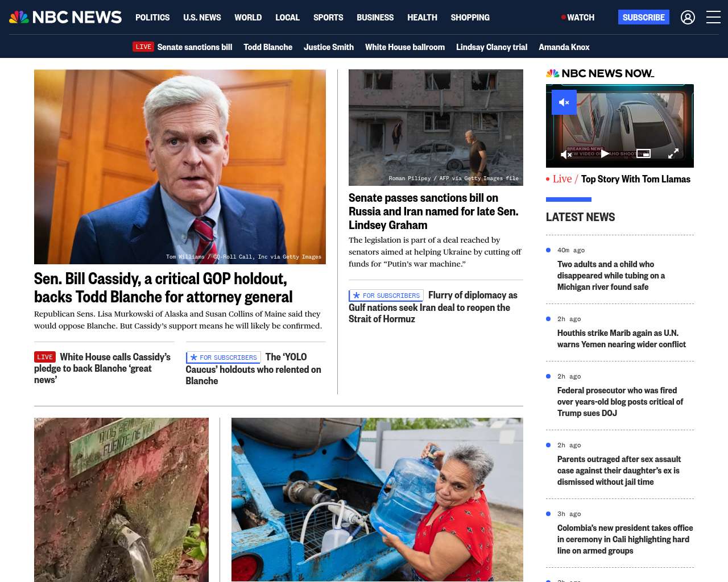728x582 pixels.
Task: Open the Shopping section
Action: (470, 18)
